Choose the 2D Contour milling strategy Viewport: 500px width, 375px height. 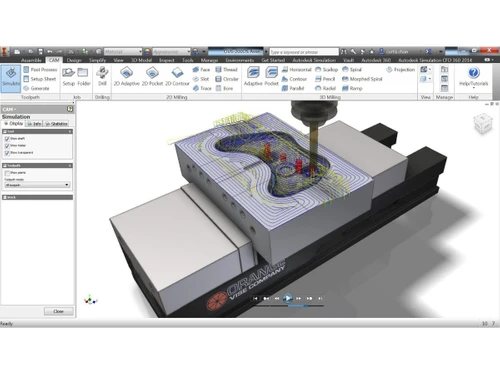tap(177, 77)
